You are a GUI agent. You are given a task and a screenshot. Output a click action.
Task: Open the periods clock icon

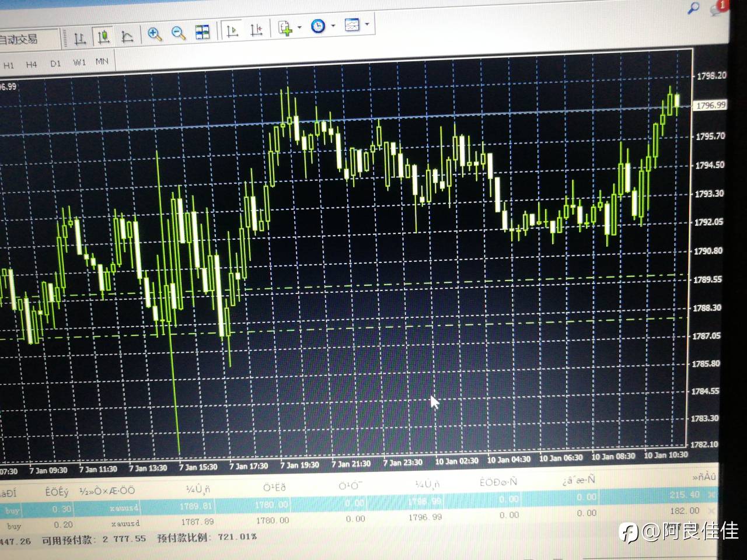(318, 26)
